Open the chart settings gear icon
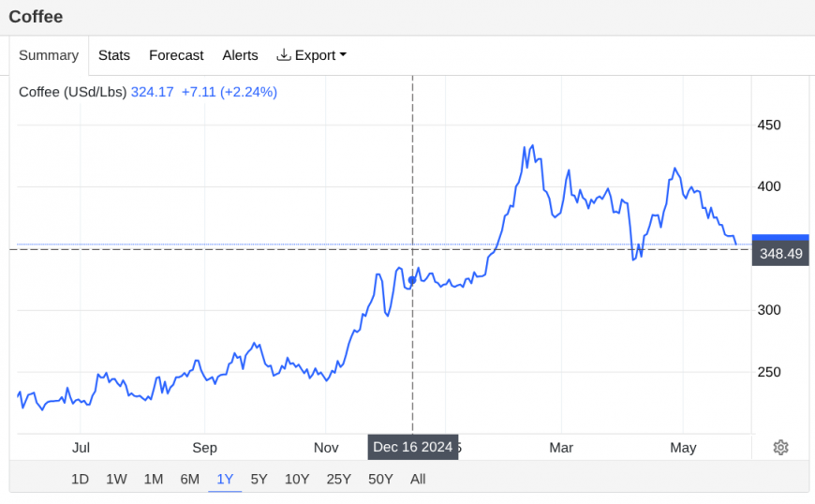The image size is (815, 504). pyautogui.click(x=780, y=448)
